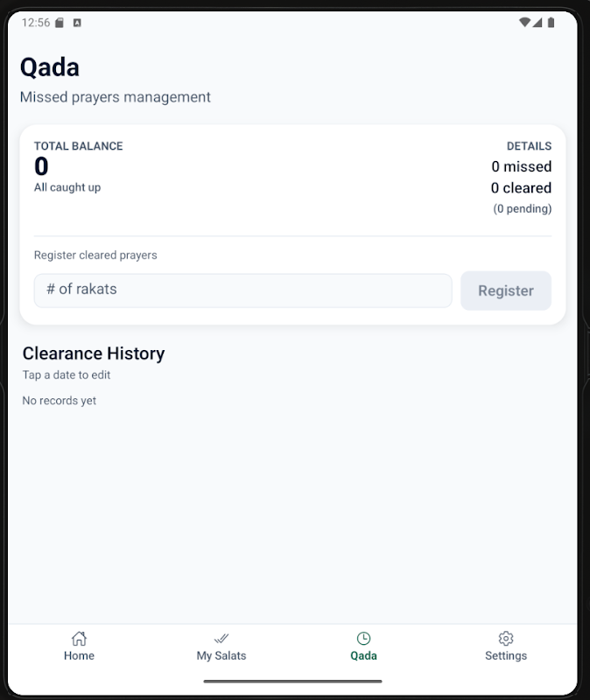Tap the '0 missed' details text
This screenshot has width=590, height=700.
click(521, 166)
